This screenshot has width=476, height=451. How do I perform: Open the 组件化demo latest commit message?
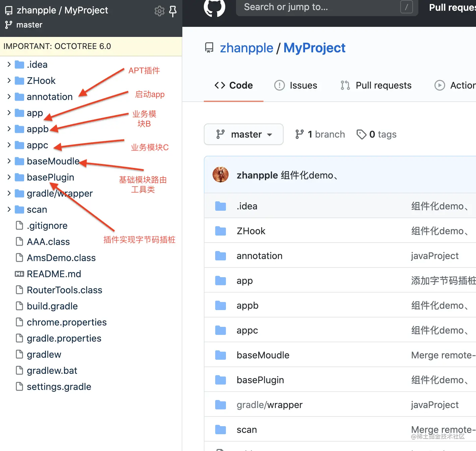tap(309, 175)
